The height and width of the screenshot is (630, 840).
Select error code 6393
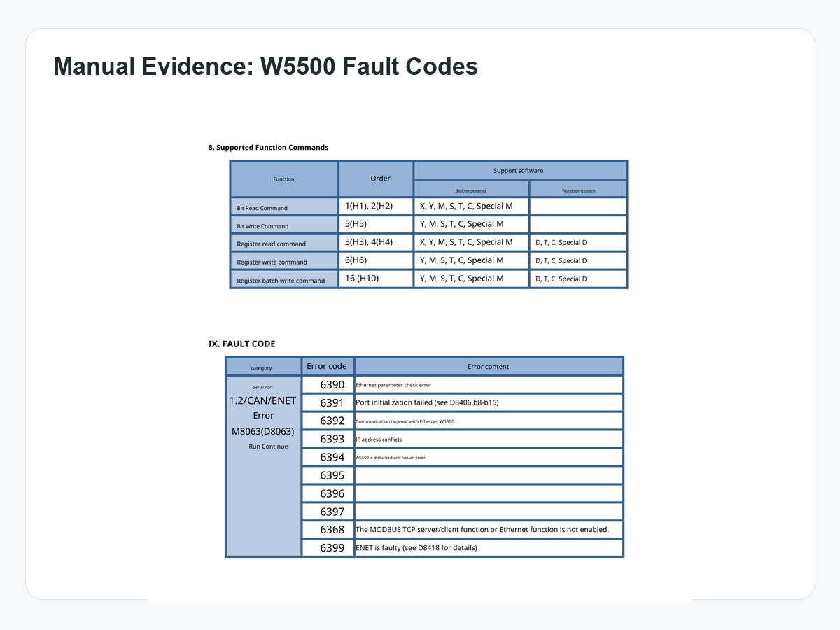[x=332, y=440]
